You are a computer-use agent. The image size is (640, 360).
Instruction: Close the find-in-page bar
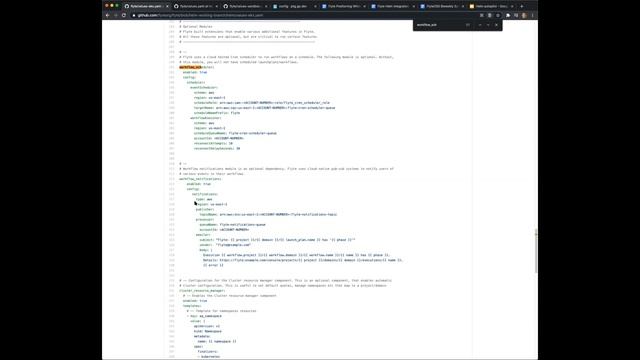coord(496,25)
